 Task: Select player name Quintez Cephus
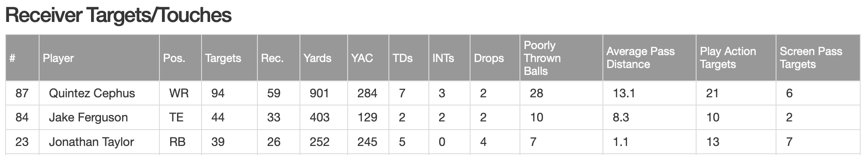coord(92,93)
